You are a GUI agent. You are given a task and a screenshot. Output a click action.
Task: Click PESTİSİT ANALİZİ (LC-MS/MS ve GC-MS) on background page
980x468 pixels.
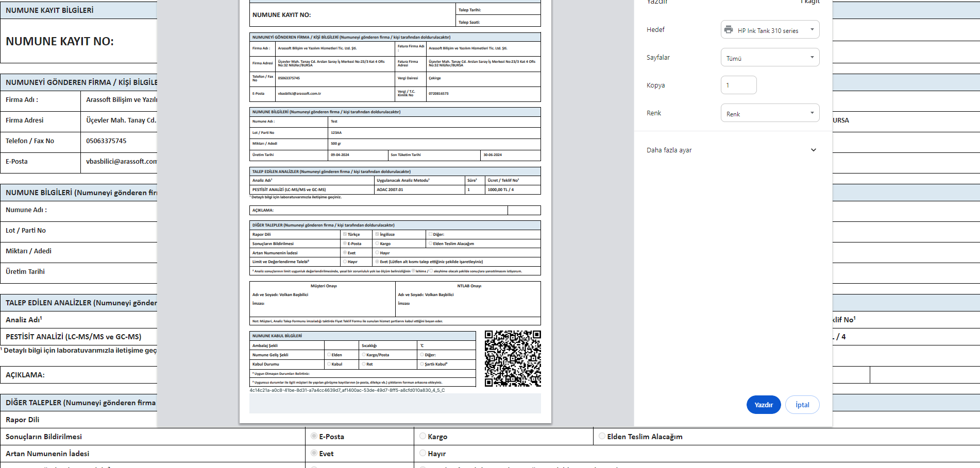(73, 337)
